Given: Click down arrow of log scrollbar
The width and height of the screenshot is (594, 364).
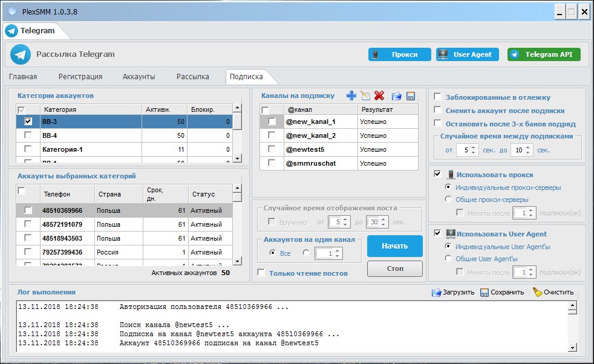Looking at the screenshot, I should (x=572, y=347).
